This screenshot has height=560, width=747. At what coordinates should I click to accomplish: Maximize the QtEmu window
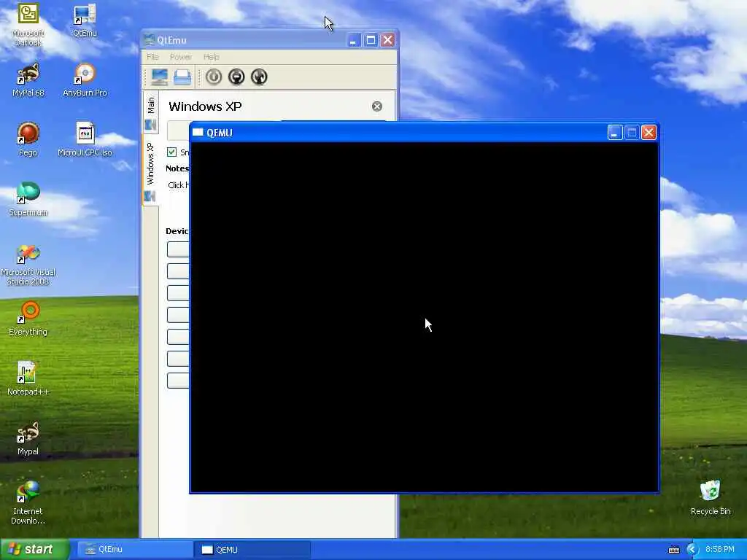[371, 40]
